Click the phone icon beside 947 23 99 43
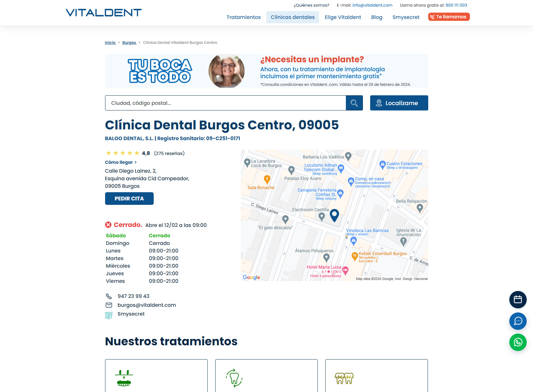This screenshot has width=533, height=392. 109,296
